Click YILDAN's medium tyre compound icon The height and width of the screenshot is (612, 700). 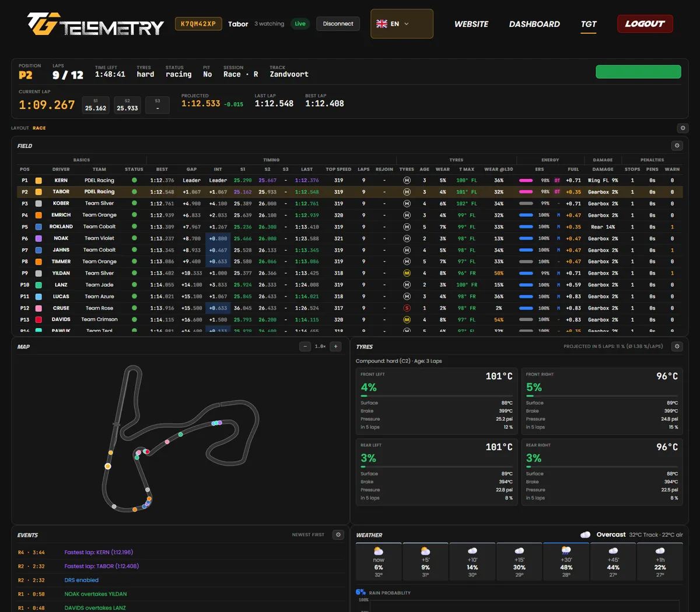(407, 273)
